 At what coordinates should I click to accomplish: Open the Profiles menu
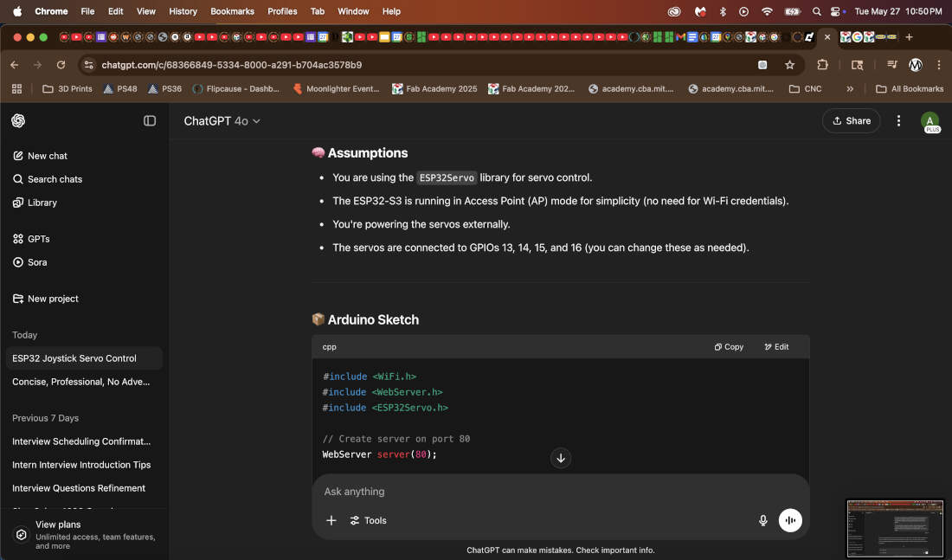pyautogui.click(x=282, y=11)
